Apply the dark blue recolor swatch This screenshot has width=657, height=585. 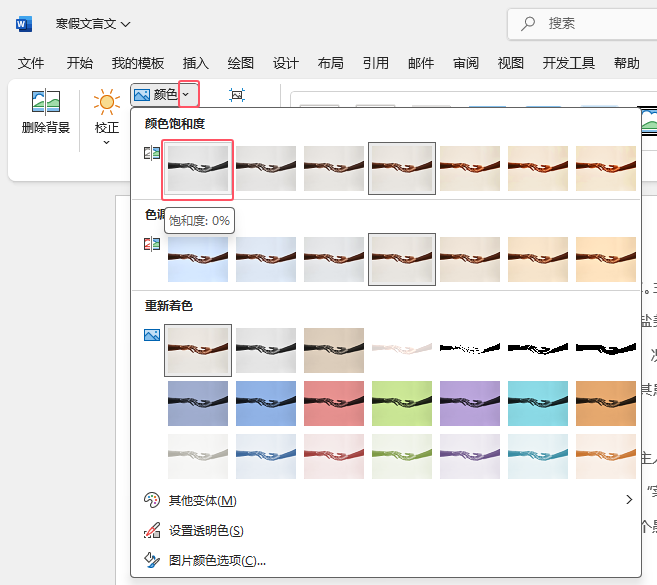point(266,403)
